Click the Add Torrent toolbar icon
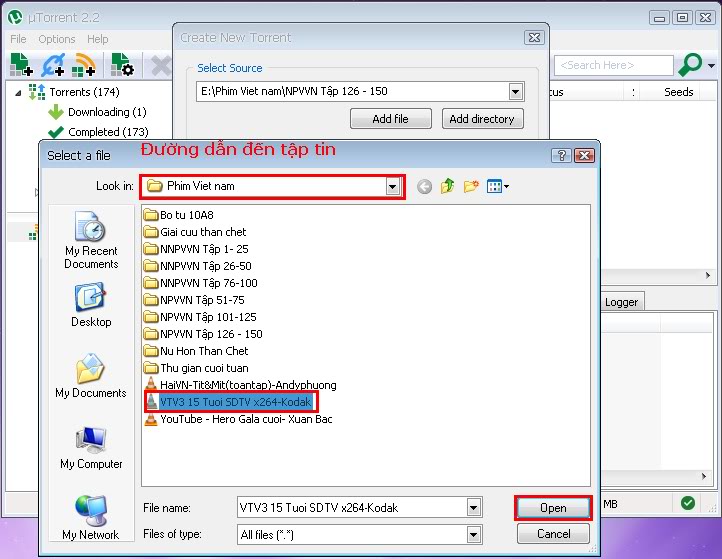The height and width of the screenshot is (559, 722). [21, 65]
